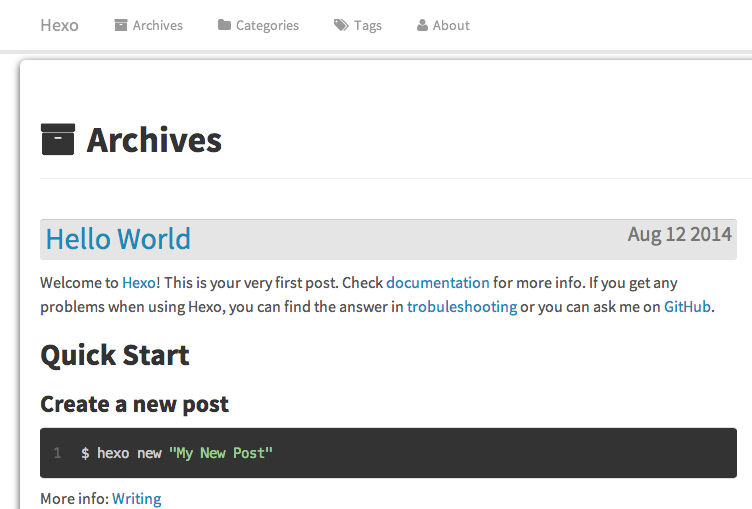Click line number 1 in code block

(58, 453)
